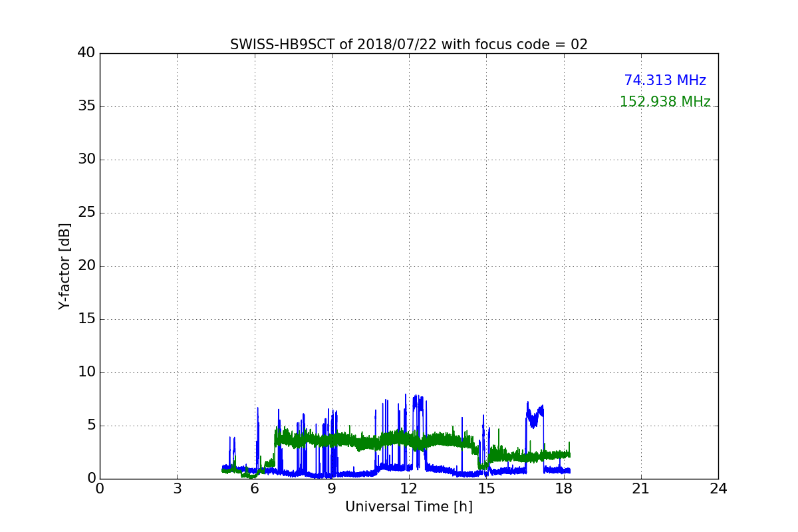Click x-axis tick value 6
This screenshot has height=532, width=798.
click(x=254, y=489)
